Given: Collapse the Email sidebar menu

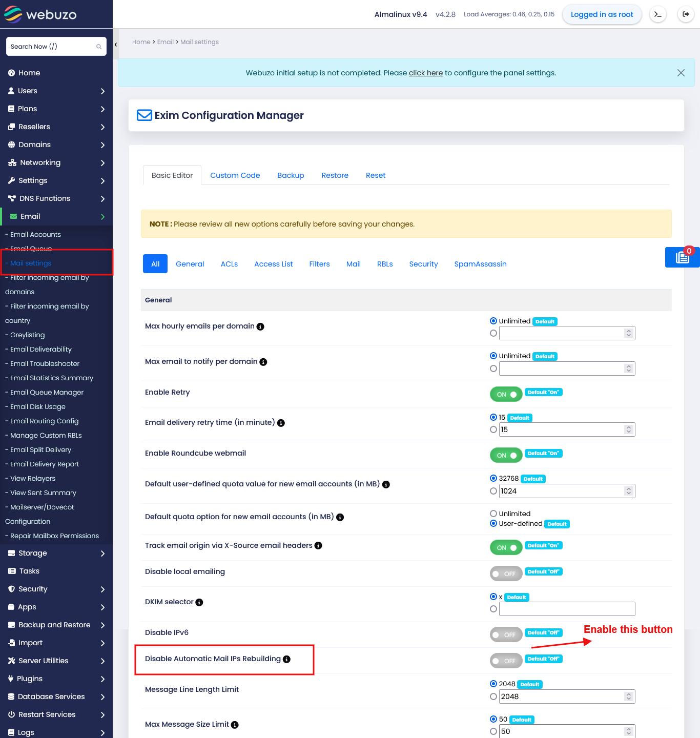Looking at the screenshot, I should tap(56, 216).
